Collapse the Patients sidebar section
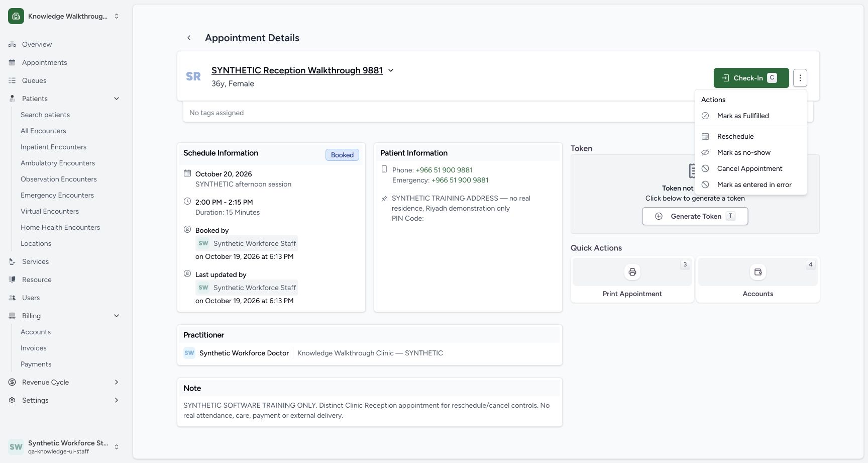This screenshot has height=463, width=868. tap(117, 99)
